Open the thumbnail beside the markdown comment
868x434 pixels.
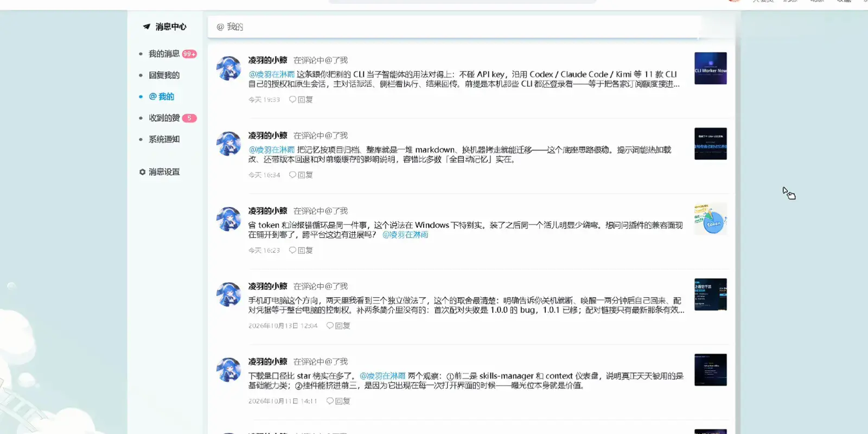(711, 144)
